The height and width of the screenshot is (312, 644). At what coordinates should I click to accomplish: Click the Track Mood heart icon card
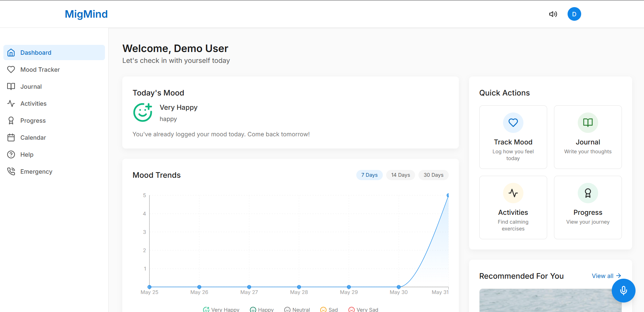pyautogui.click(x=513, y=123)
